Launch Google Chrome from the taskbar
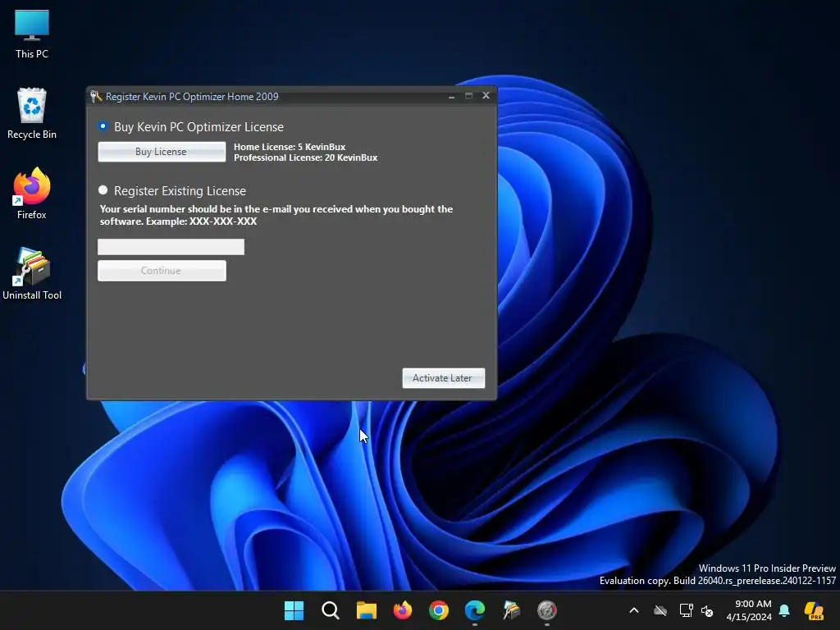This screenshot has width=840, height=630. 439,610
